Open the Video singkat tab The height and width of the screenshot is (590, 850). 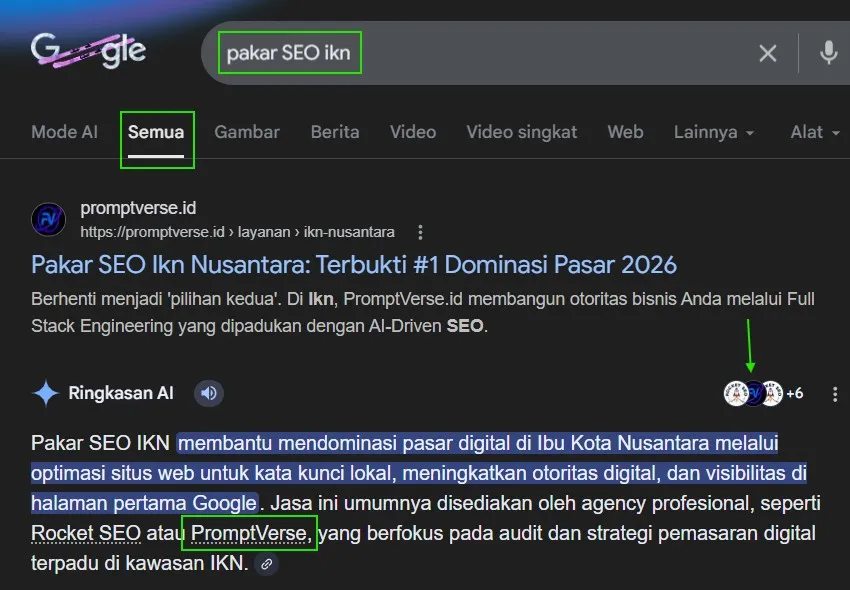tap(521, 132)
